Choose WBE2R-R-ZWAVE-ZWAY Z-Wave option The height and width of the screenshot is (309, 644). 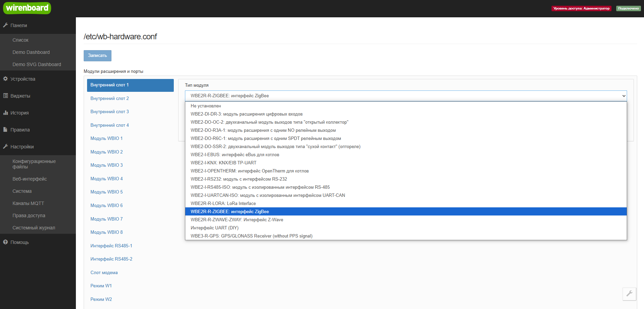[406, 220]
